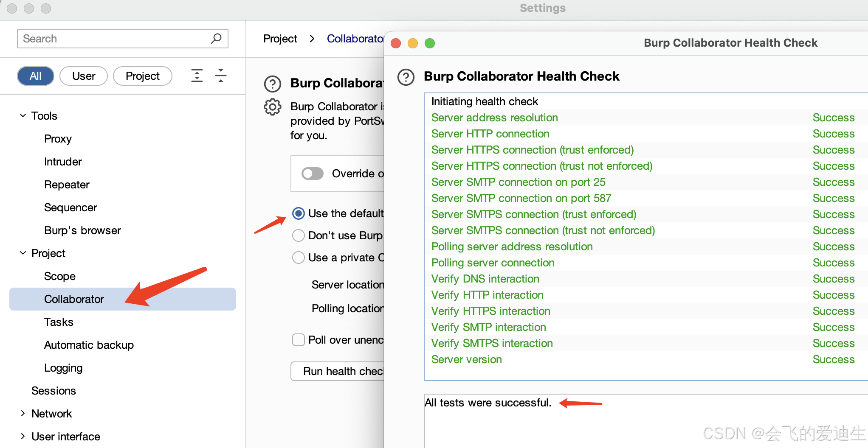Image resolution: width=868 pixels, height=448 pixels.
Task: Filter settings by Project
Action: 143,76
